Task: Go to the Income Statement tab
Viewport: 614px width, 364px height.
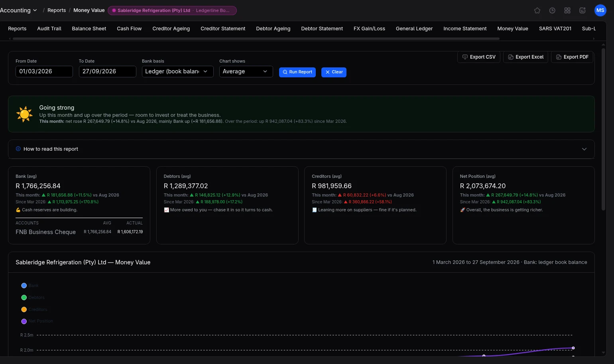Action: click(x=465, y=29)
